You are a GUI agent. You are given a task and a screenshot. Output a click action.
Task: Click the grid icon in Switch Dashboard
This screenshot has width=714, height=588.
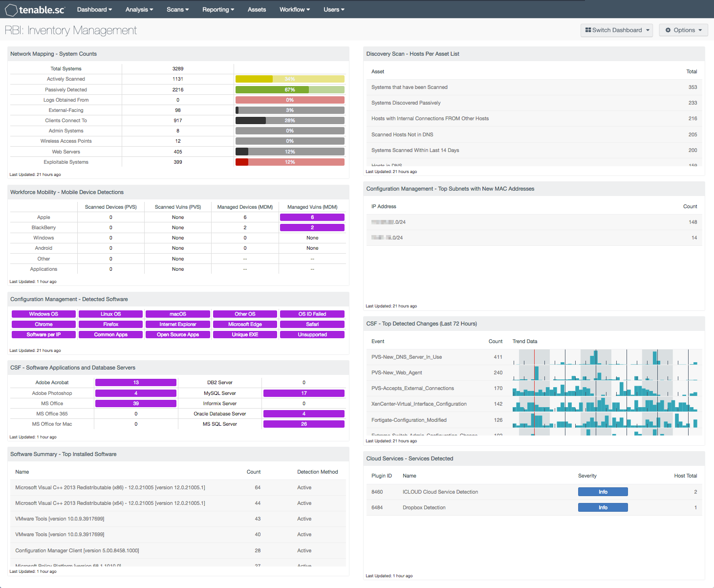588,30
